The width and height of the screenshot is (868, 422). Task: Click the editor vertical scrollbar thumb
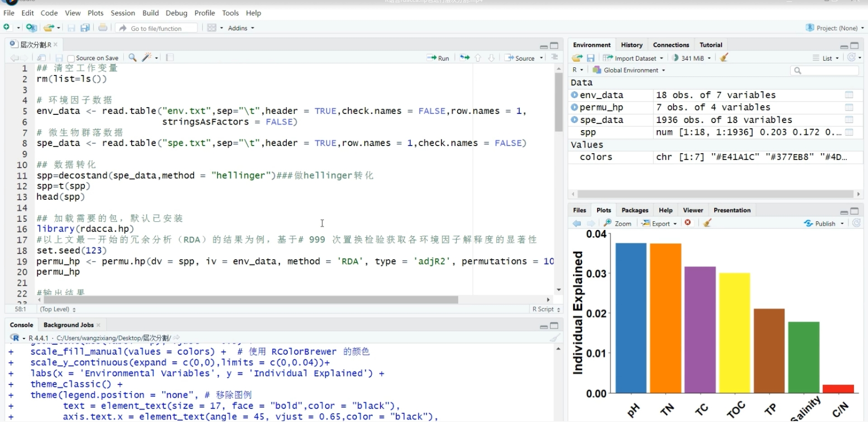click(x=559, y=102)
